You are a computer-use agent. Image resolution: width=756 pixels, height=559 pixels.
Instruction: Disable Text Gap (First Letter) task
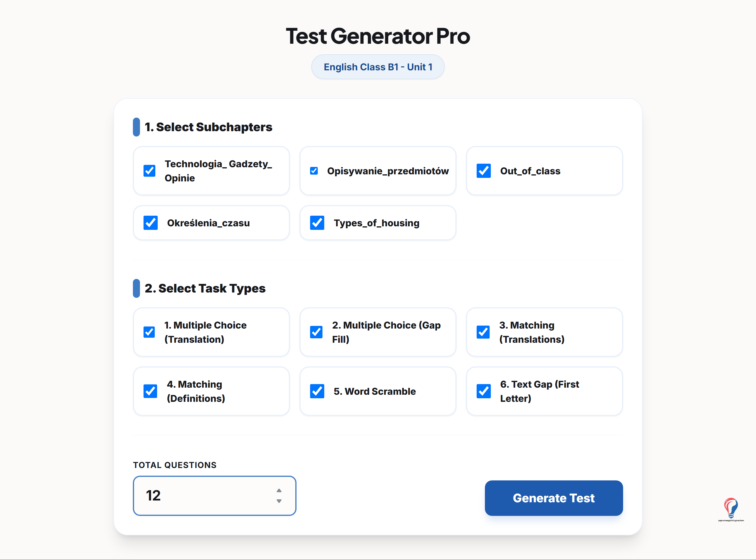(x=483, y=391)
